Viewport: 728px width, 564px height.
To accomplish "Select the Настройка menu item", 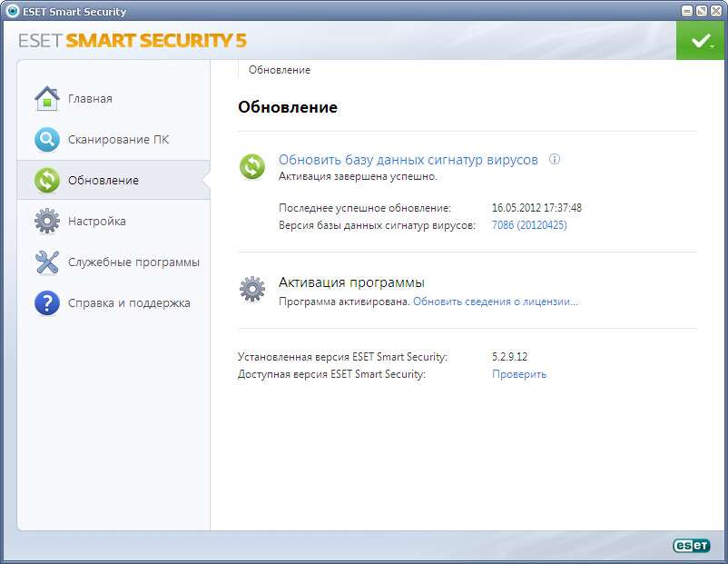I will (x=97, y=221).
